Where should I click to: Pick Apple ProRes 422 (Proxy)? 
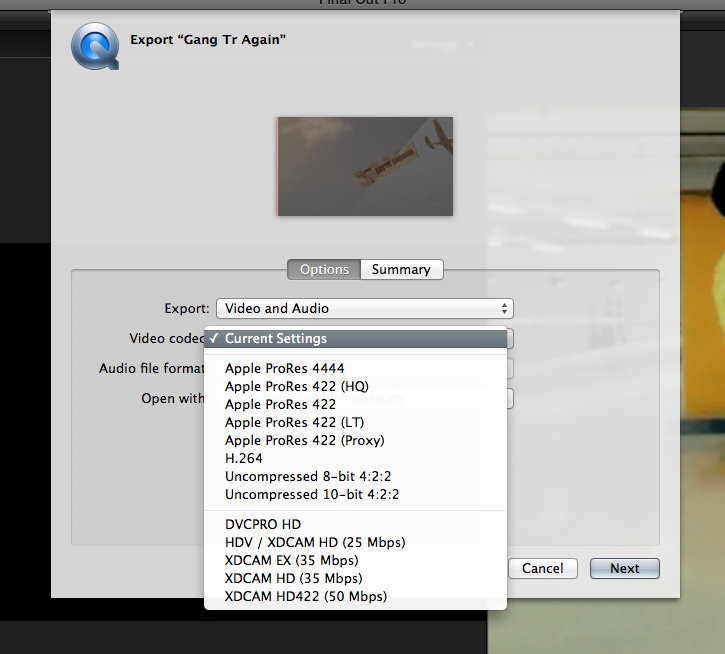(356, 440)
